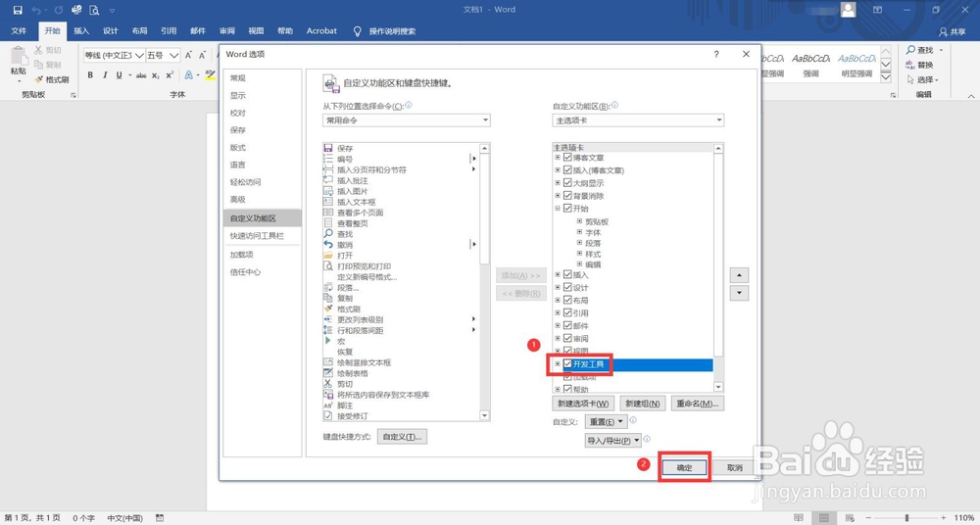Toggle the 开发工具 checkbox
The height and width of the screenshot is (525, 980).
click(x=567, y=363)
